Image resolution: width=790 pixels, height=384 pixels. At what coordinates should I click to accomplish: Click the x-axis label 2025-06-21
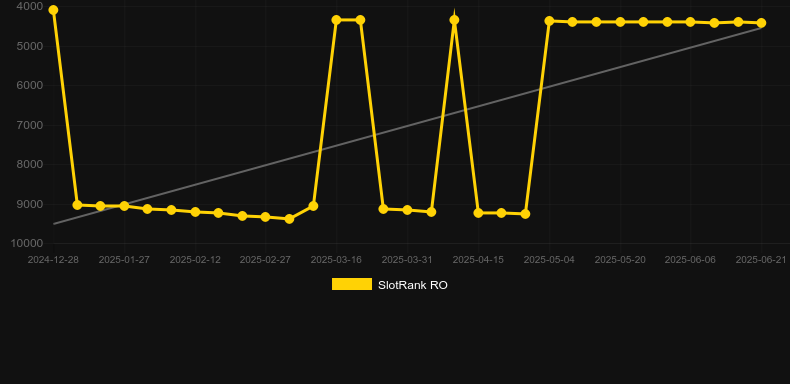(x=761, y=260)
